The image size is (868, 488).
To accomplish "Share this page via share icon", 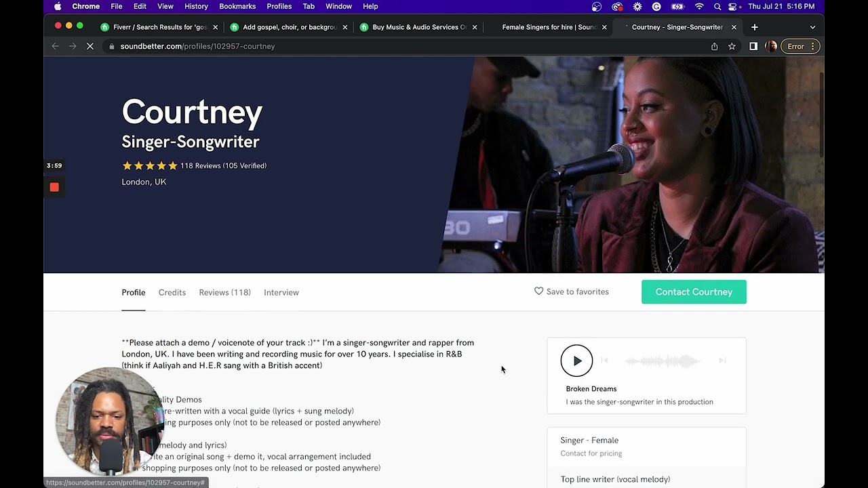I will 714,46.
